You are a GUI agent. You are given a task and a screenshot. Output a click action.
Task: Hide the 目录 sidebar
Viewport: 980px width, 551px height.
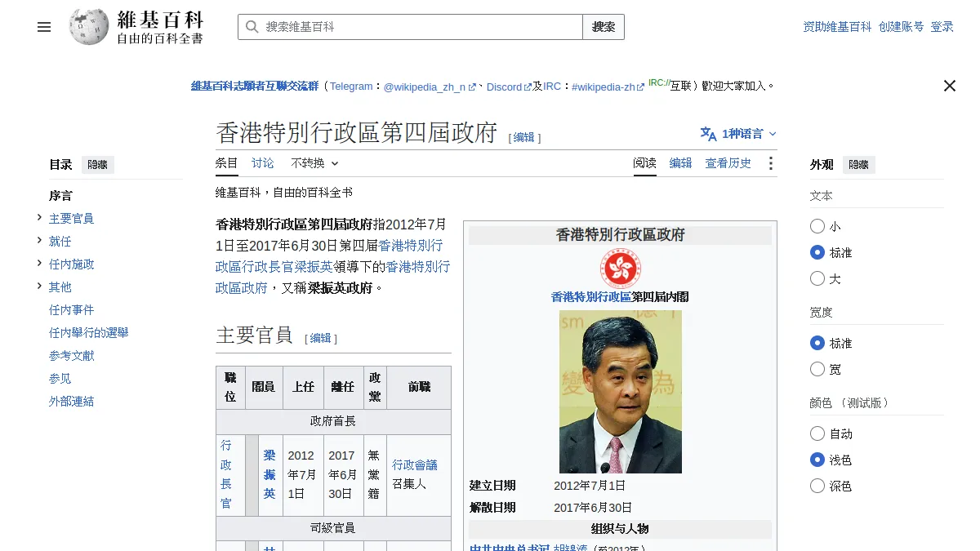(98, 165)
